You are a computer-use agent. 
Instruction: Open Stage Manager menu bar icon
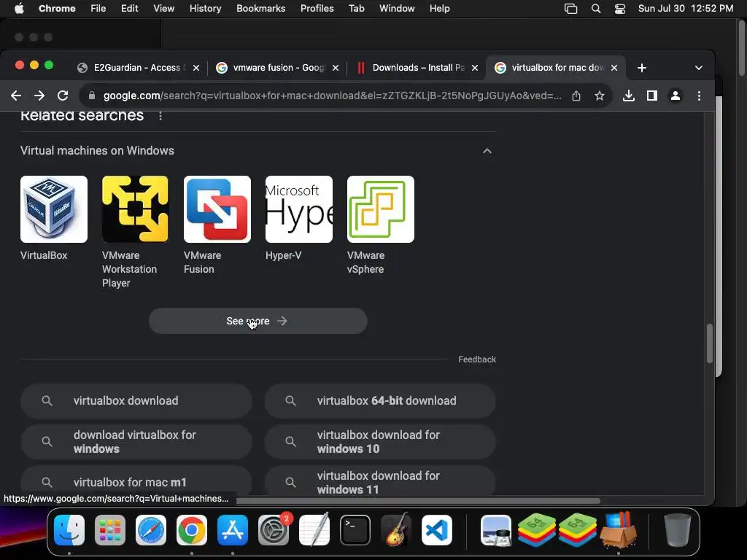point(570,9)
